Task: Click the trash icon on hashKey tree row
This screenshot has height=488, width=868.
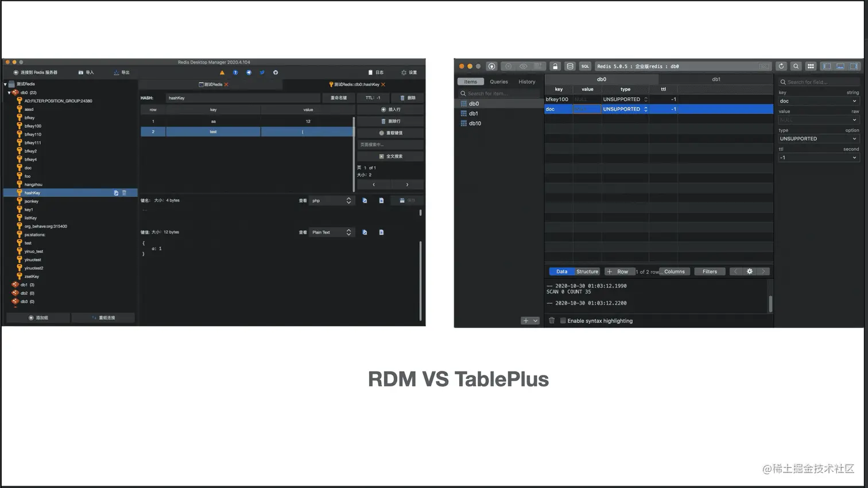Action: tap(124, 193)
